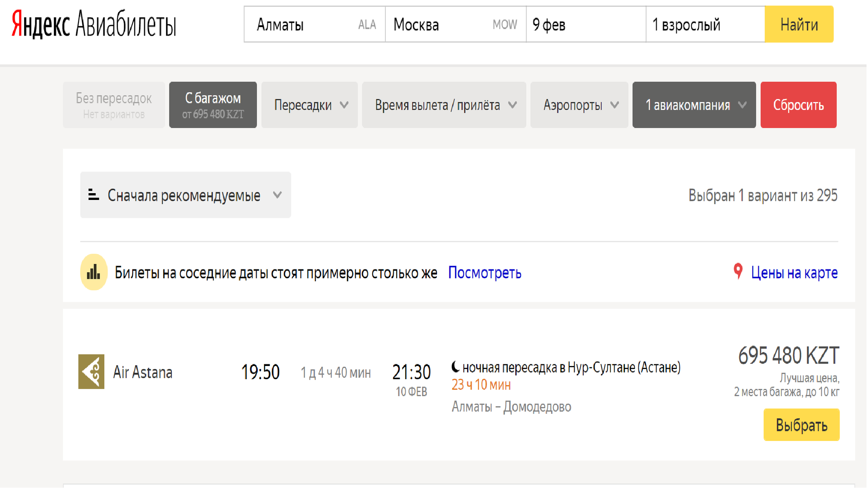Viewport: 868px width, 488px height.
Task: Open the Авиабилеты home link
Action: pos(125,24)
